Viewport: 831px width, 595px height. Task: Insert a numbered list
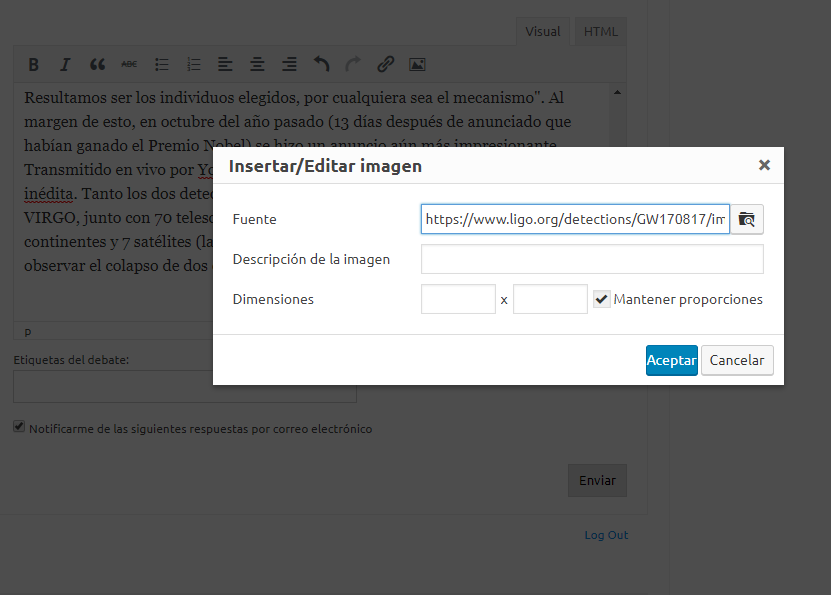(x=193, y=65)
